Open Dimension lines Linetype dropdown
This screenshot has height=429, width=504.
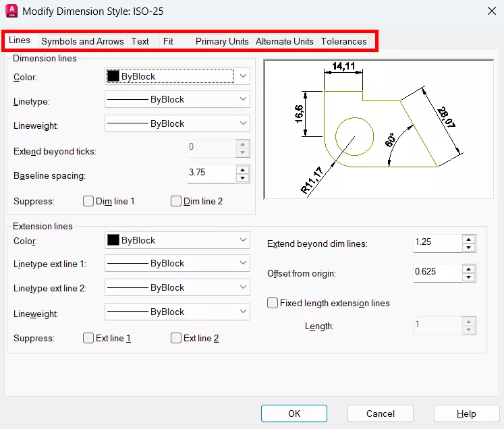click(x=177, y=99)
